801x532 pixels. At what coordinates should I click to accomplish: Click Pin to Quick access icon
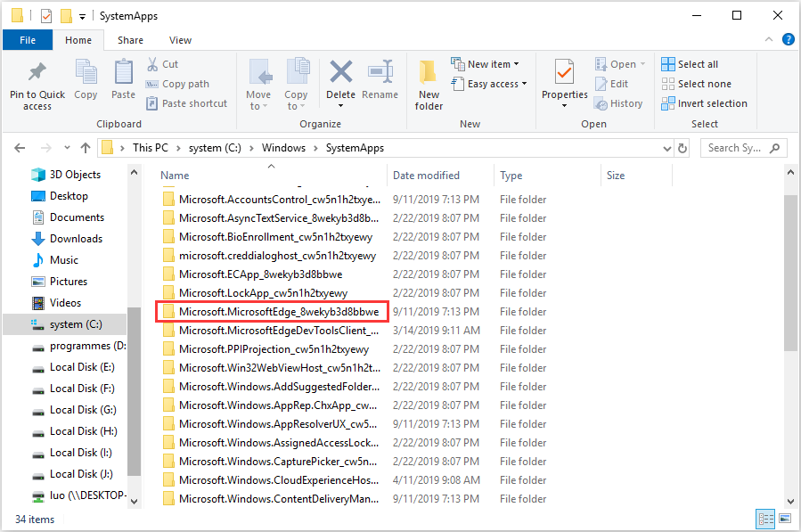[37, 72]
